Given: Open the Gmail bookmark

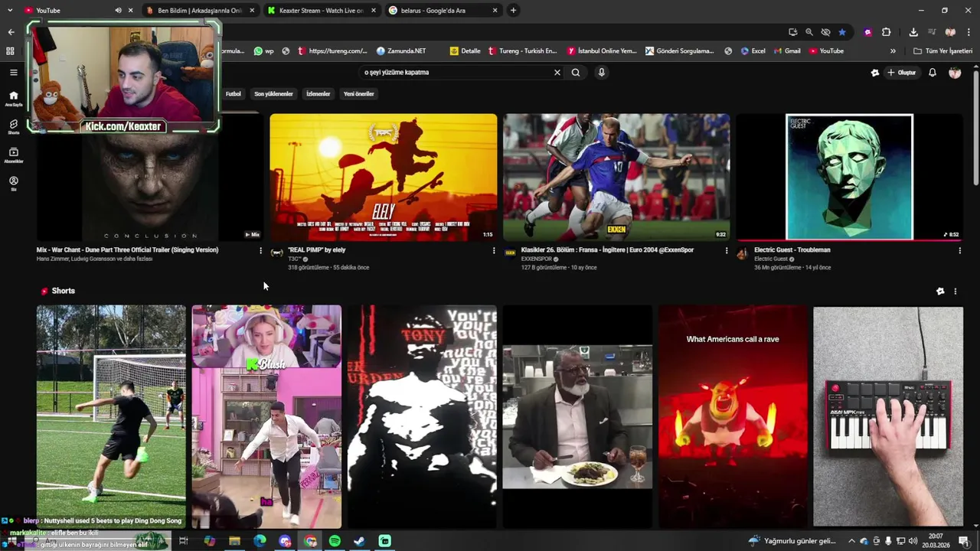Looking at the screenshot, I should pos(787,51).
